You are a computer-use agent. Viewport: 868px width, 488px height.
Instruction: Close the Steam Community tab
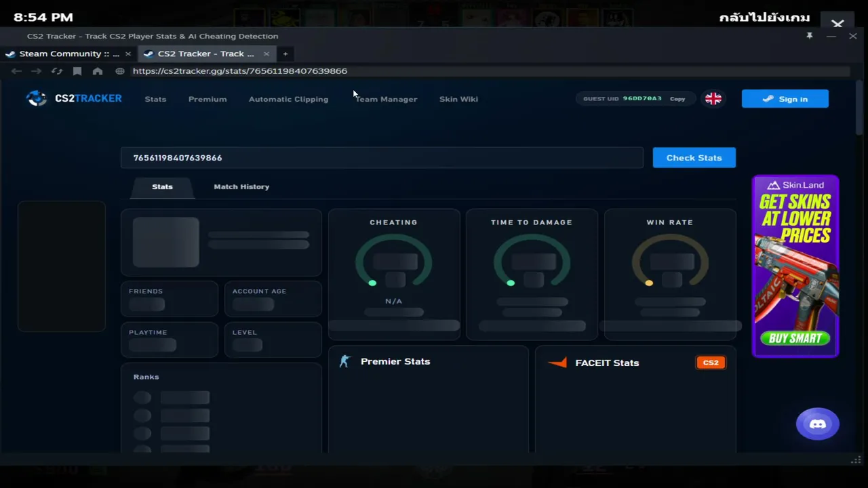pyautogui.click(x=128, y=54)
